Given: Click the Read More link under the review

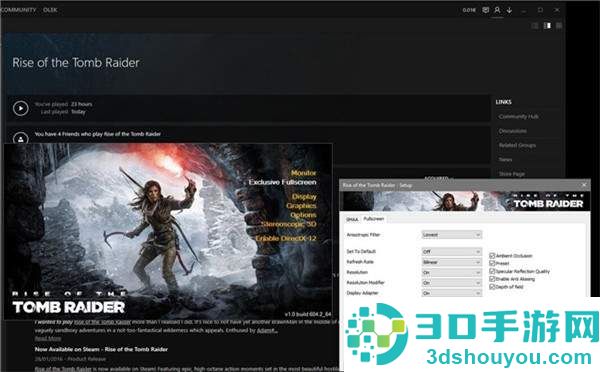Looking at the screenshot, I should pos(48,338).
